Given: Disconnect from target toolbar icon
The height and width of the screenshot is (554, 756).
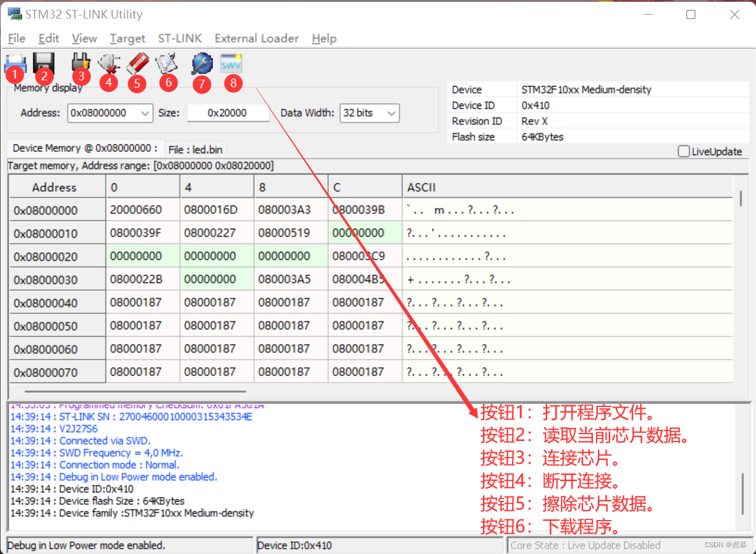Looking at the screenshot, I should (109, 63).
